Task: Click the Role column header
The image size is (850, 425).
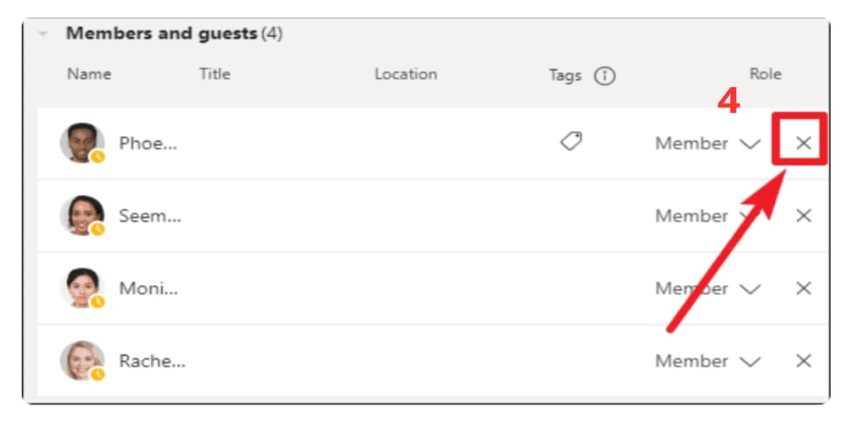Action: coord(765,74)
